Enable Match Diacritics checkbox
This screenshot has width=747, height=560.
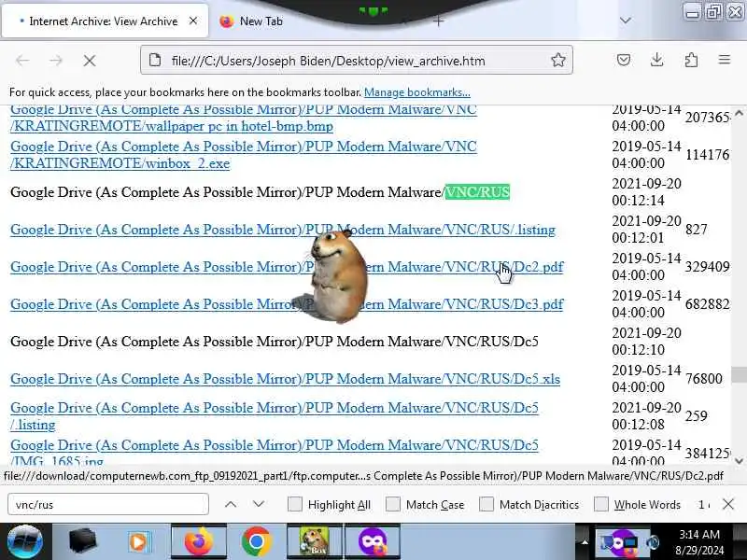[x=486, y=504]
